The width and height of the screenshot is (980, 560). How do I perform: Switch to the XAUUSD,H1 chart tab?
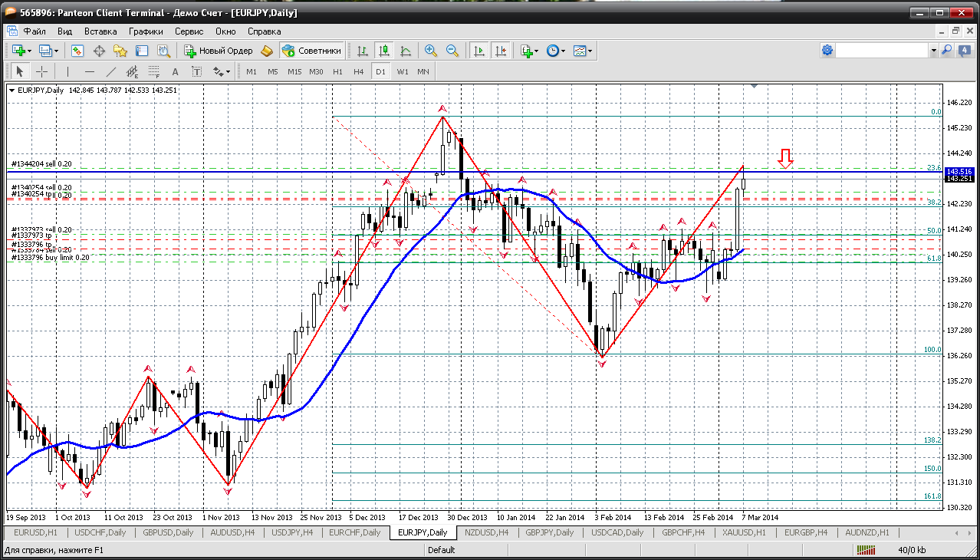tap(743, 532)
